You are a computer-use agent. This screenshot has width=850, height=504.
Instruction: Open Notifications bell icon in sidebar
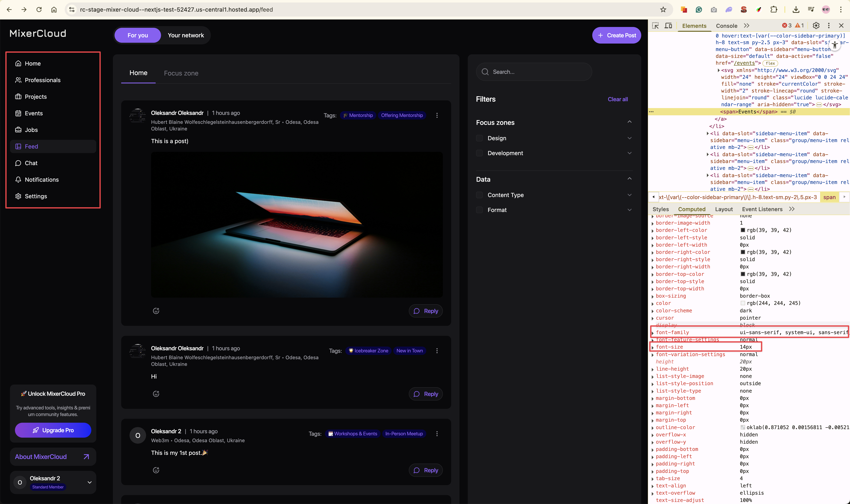(18, 180)
